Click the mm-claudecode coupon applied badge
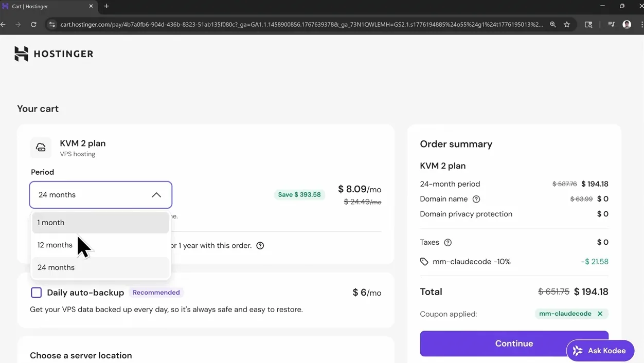This screenshot has width=644, height=363. tap(571, 314)
